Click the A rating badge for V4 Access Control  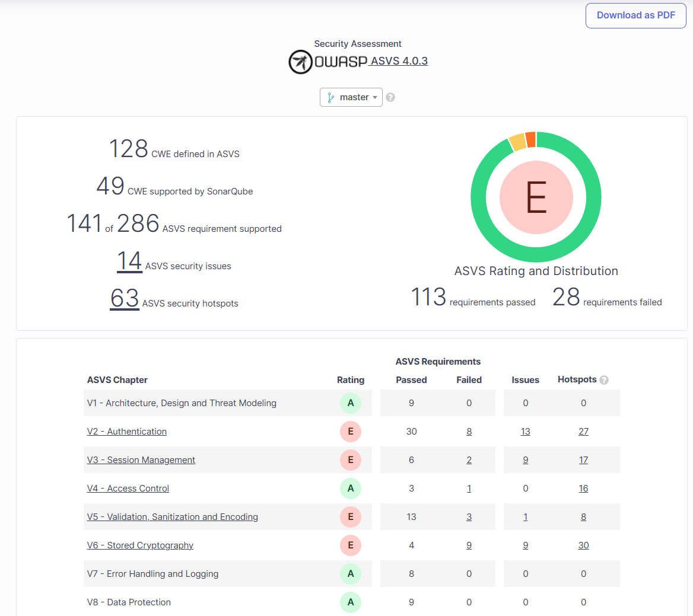click(351, 489)
